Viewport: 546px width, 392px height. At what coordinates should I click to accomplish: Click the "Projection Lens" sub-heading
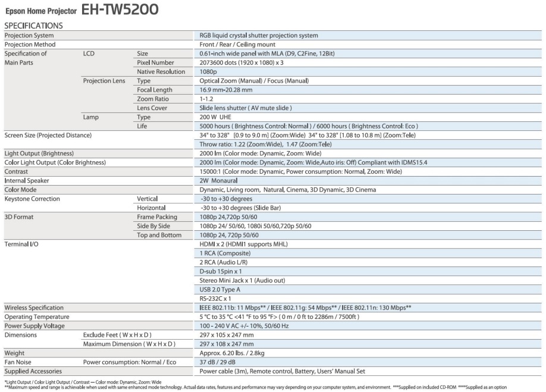point(103,80)
